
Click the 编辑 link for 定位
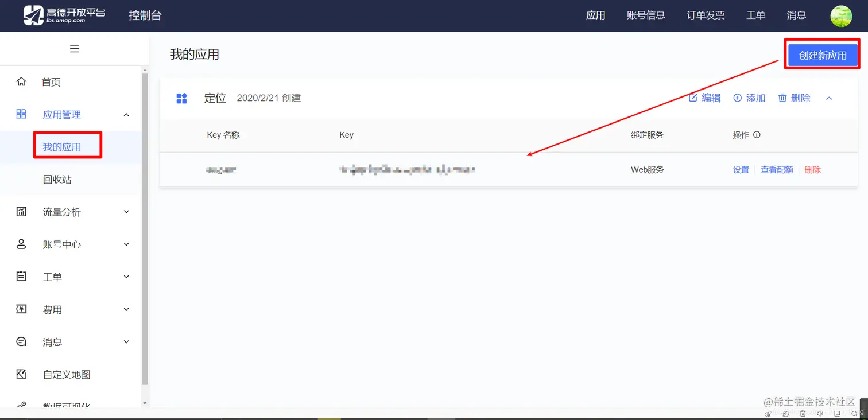pyautogui.click(x=711, y=98)
